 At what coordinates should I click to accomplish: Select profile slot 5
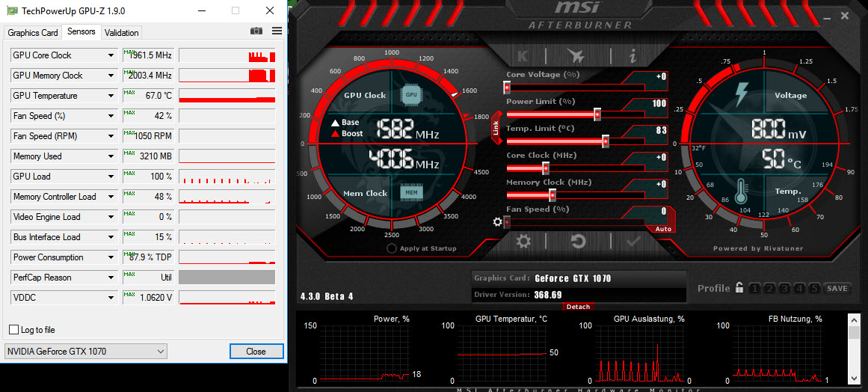point(813,288)
